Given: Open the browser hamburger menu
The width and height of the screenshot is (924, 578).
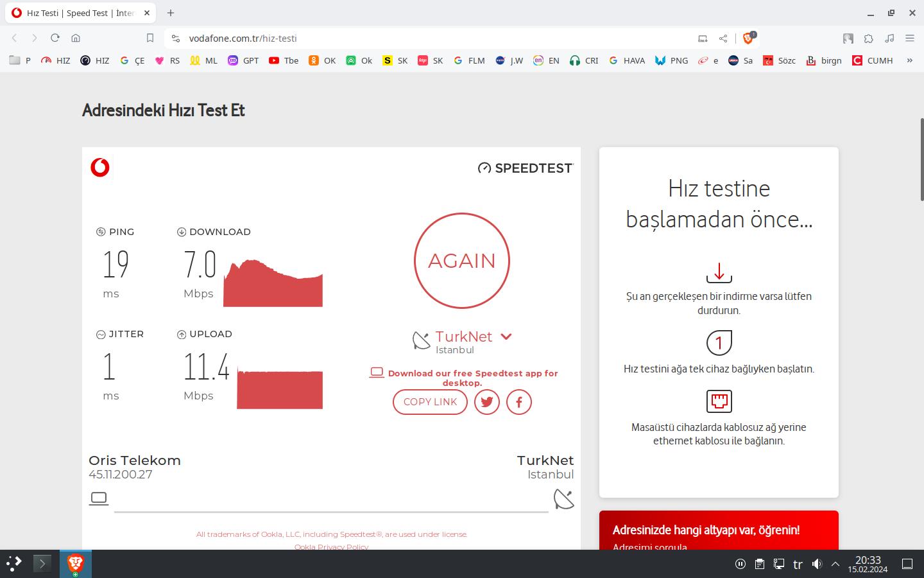Looking at the screenshot, I should [x=910, y=38].
